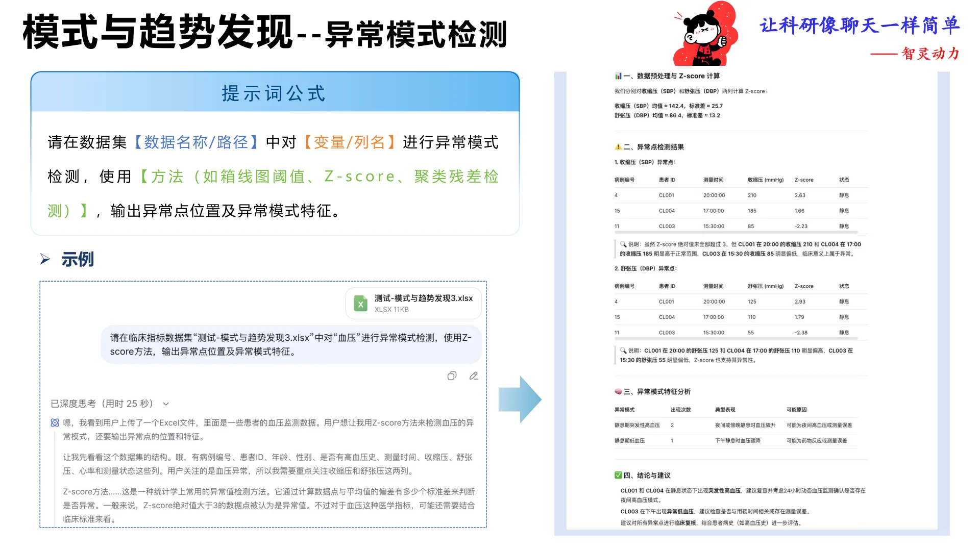Click the cartoon girl mascot logo
The width and height of the screenshot is (980, 551).
pyautogui.click(x=705, y=35)
